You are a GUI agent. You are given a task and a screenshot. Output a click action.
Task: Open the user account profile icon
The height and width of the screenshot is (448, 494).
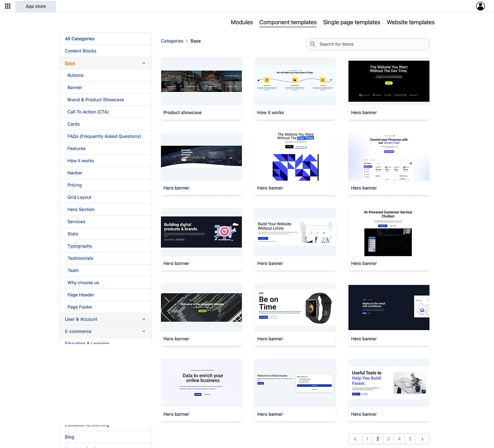coord(480,6)
